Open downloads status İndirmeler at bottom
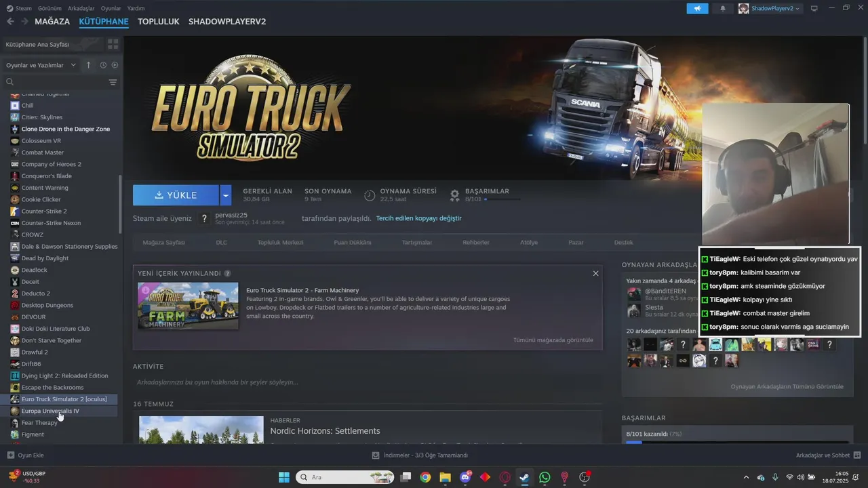 [x=420, y=455]
